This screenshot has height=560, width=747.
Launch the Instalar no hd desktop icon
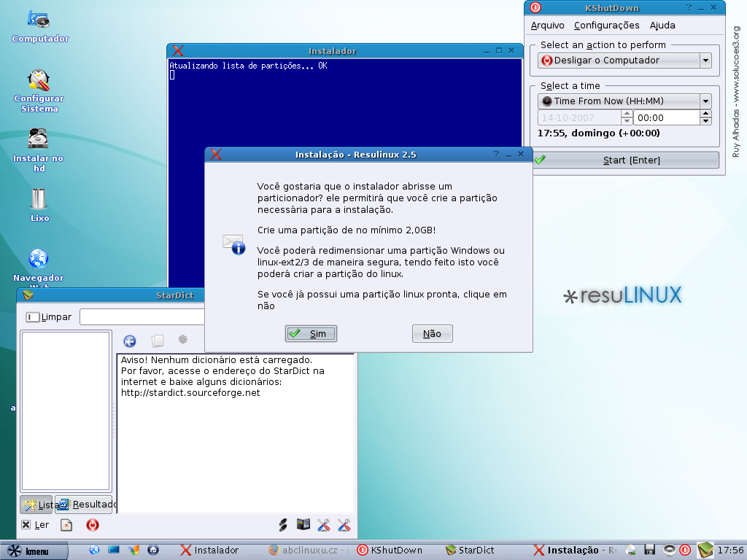pyautogui.click(x=38, y=139)
